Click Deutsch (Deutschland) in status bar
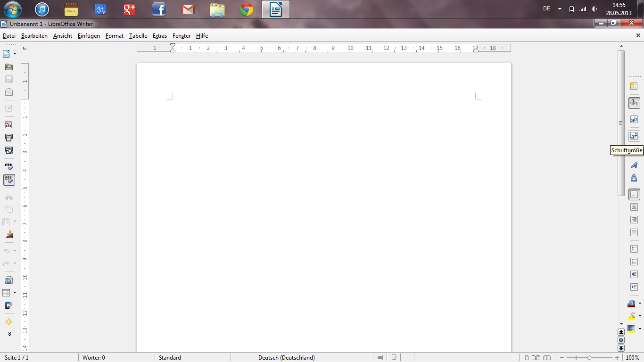The height and width of the screenshot is (362, 644). [x=287, y=358]
